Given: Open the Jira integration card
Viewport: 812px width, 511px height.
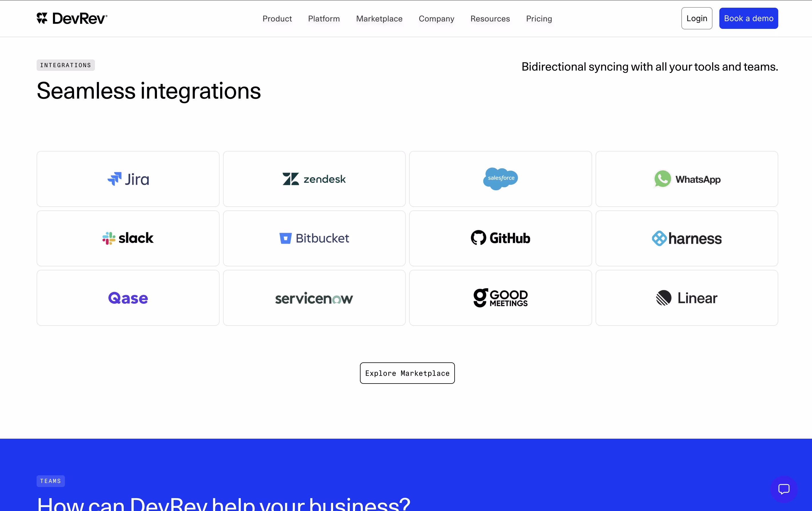Looking at the screenshot, I should 128,179.
